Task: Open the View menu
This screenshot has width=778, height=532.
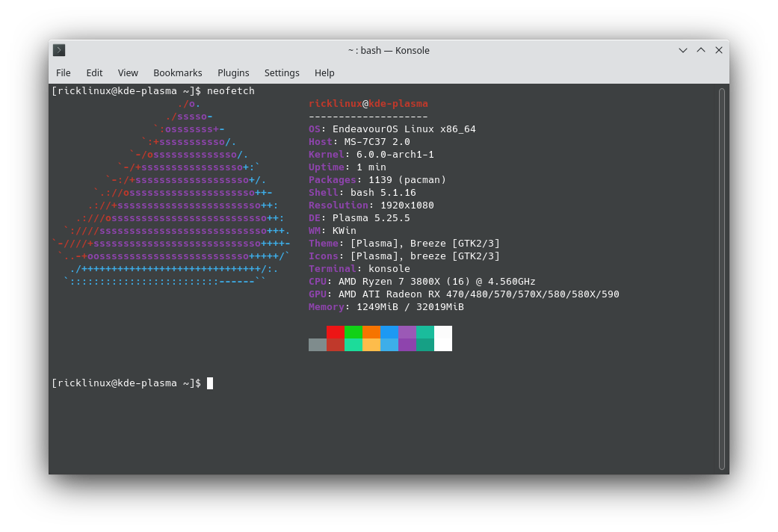Action: [128, 72]
